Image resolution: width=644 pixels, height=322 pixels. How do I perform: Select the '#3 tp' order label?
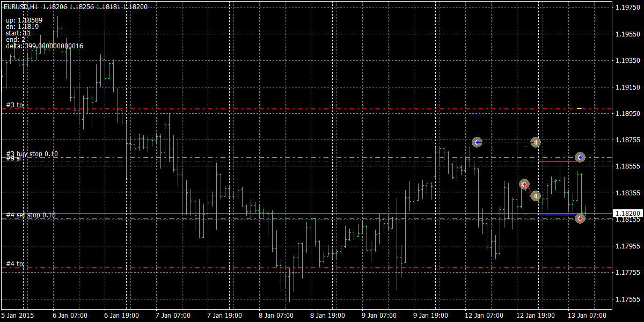[15, 105]
